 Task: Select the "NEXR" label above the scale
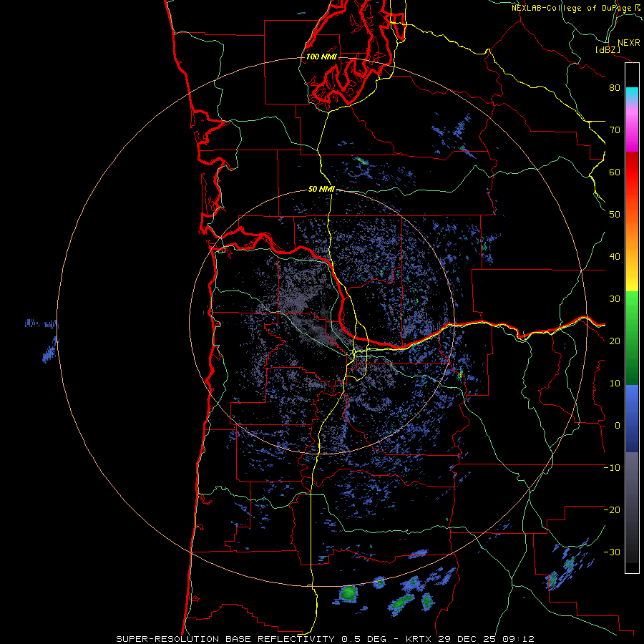tap(629, 43)
